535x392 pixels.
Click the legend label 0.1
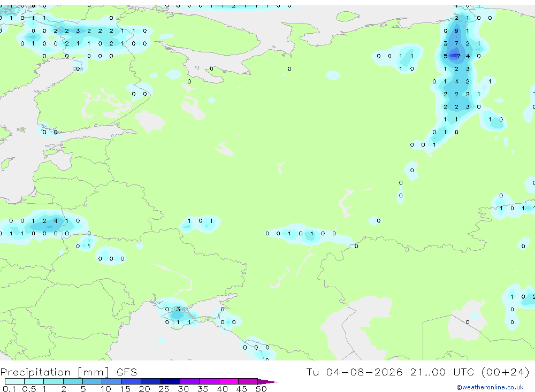pos(9,389)
